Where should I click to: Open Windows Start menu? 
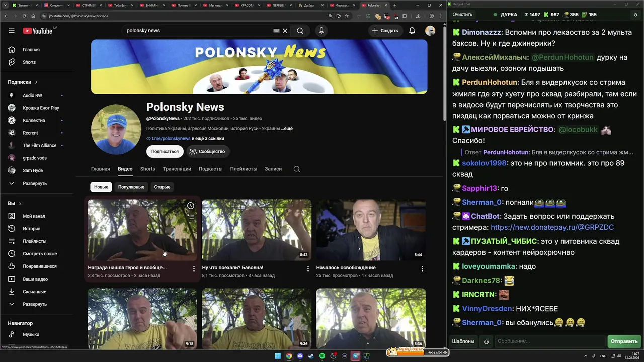277,356
